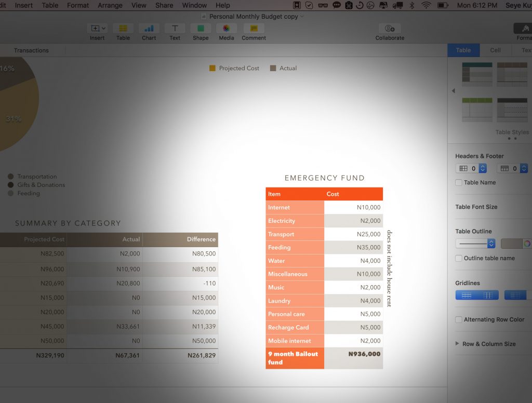This screenshot has height=403, width=532.
Task: Click the Media toolbar icon
Action: click(x=227, y=29)
